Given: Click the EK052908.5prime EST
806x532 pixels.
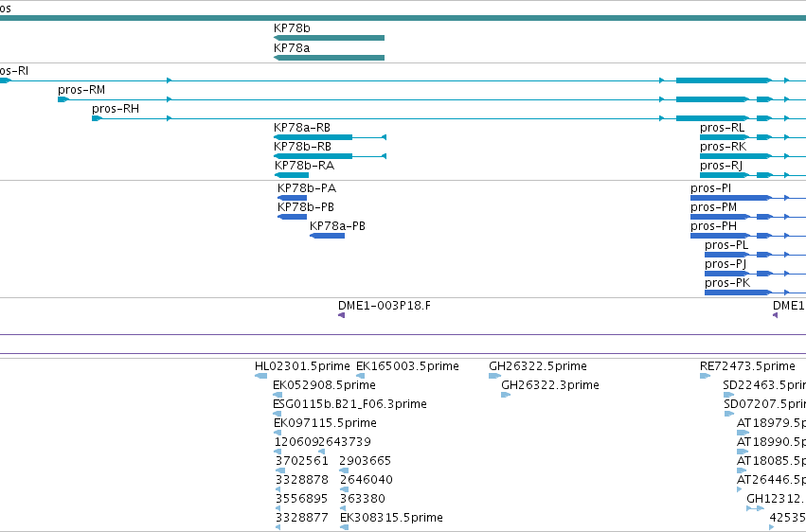Looking at the screenshot, I should (278, 395).
